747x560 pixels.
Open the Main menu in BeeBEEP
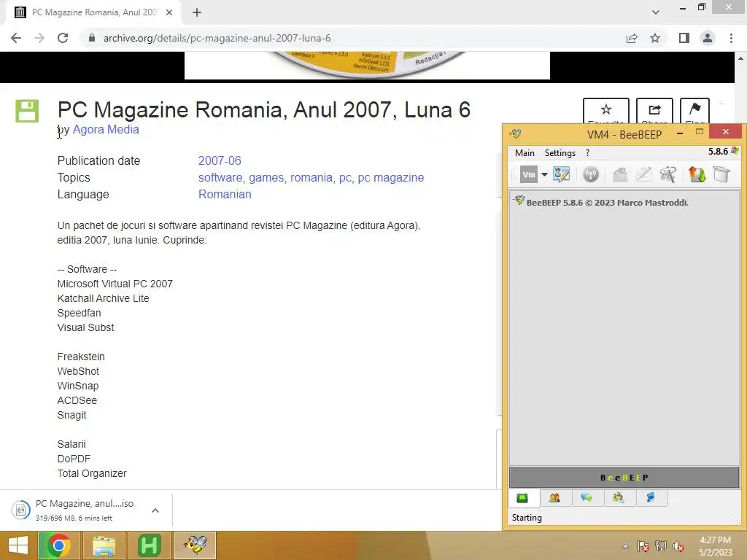[525, 153]
